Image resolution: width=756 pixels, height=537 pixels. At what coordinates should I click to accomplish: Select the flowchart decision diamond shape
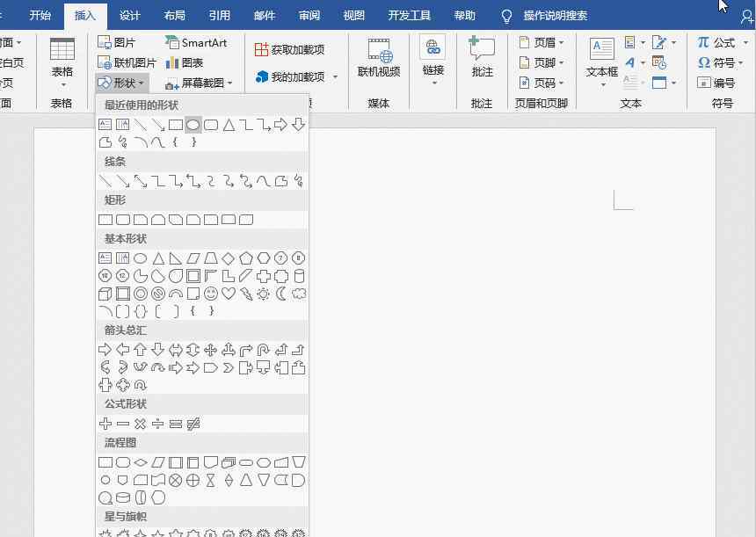(x=141, y=463)
